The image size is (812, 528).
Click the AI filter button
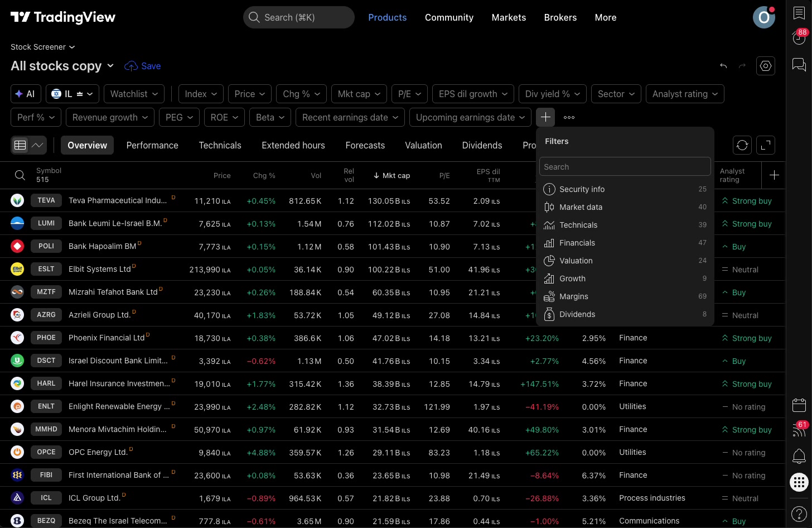point(26,94)
